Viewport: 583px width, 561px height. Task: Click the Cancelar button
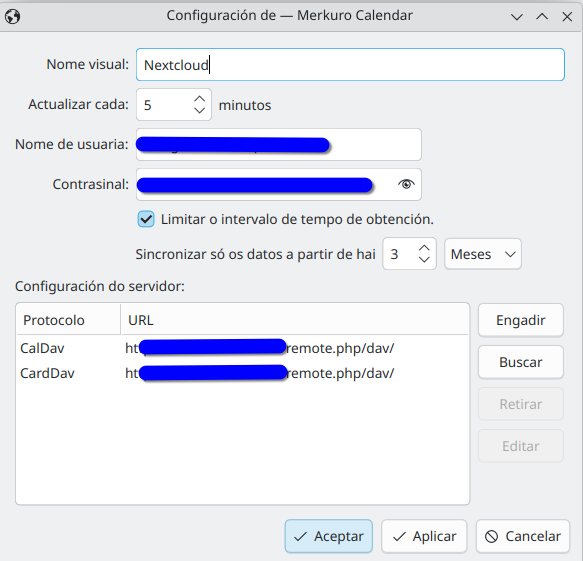click(x=523, y=536)
